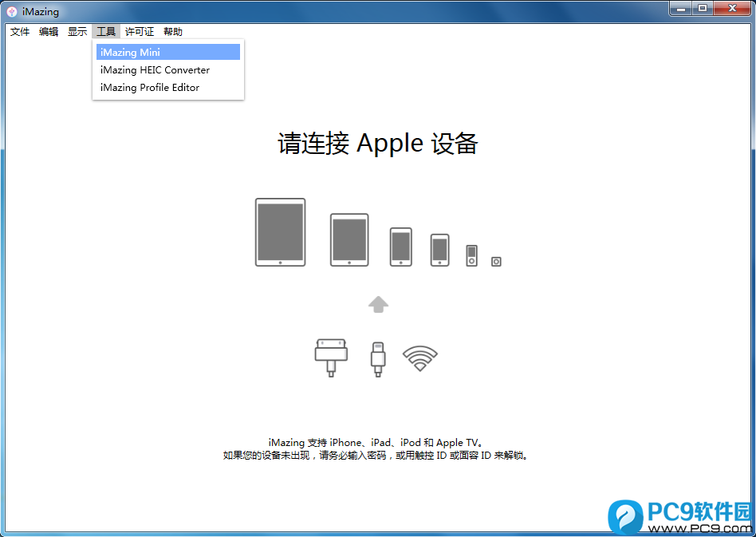The image size is (756, 537).
Task: Click the iPod nano device icon
Action: click(x=471, y=255)
